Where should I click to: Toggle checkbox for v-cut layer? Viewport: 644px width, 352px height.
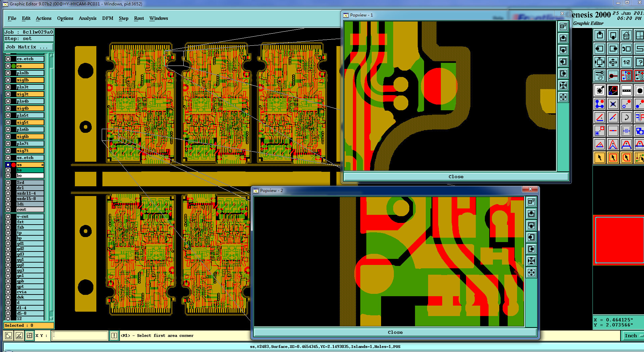click(x=8, y=217)
